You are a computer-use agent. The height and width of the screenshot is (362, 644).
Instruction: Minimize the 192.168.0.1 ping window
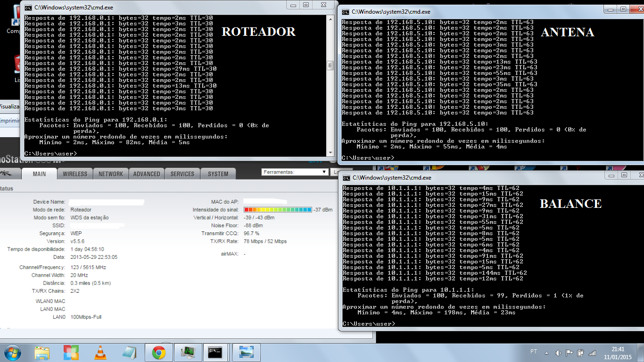point(293,5)
